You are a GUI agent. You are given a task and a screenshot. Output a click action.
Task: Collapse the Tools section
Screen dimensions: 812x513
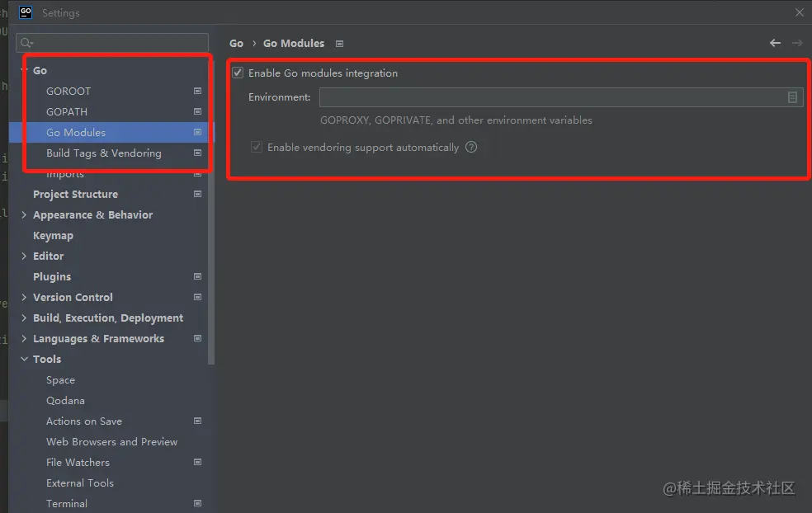point(24,360)
